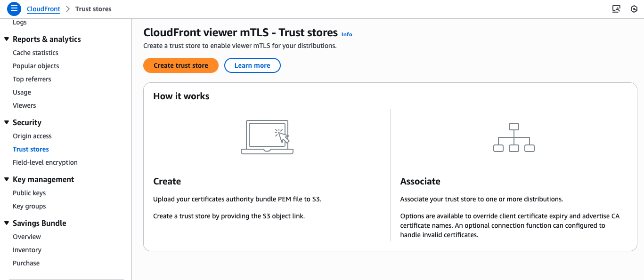This screenshot has width=644, height=280.
Task: Select Key groups in sidebar
Action: (x=29, y=206)
